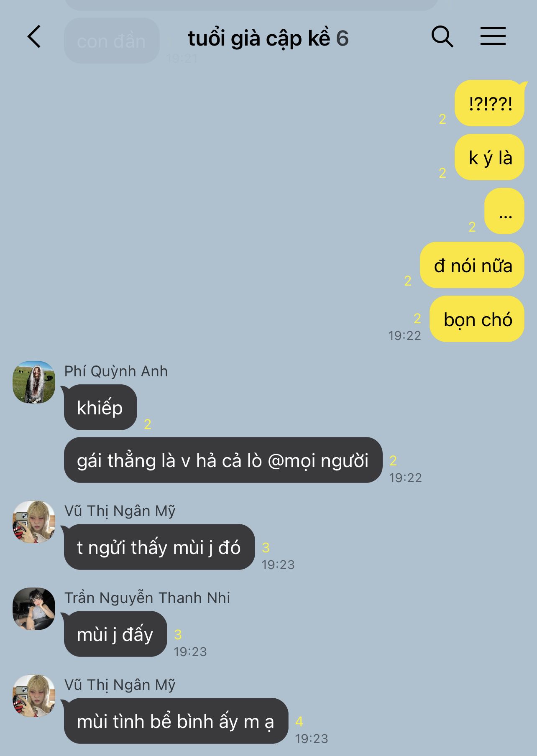The image size is (537, 756).
Task: Select the "k ý là" message bubble
Action: [489, 157]
